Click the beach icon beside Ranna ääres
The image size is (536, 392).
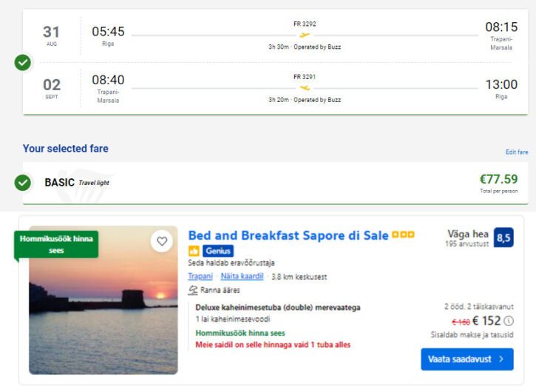193,290
